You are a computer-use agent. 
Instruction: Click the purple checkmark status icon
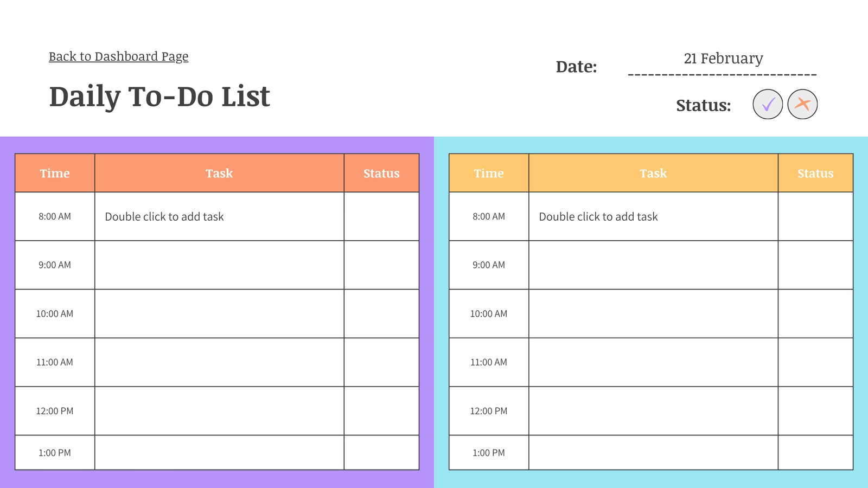coord(768,104)
